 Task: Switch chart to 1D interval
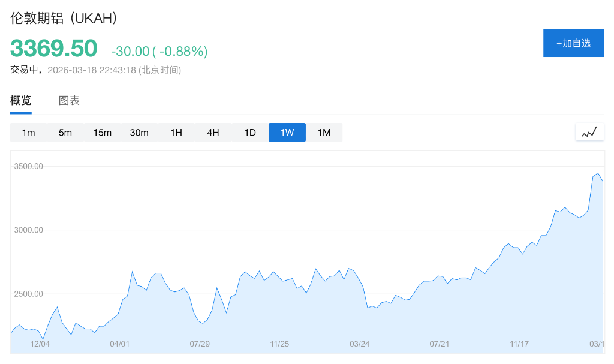tap(250, 133)
